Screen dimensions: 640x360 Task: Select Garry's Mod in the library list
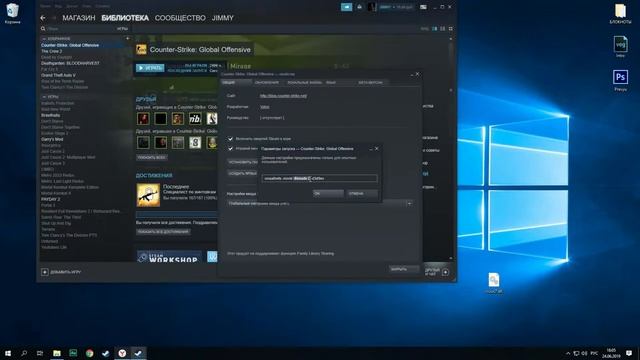52,139
